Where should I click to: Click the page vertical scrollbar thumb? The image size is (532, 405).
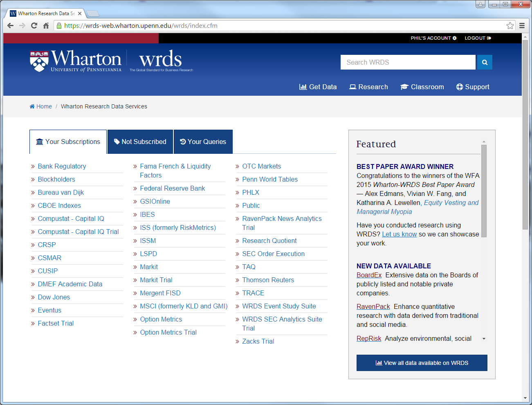525,135
